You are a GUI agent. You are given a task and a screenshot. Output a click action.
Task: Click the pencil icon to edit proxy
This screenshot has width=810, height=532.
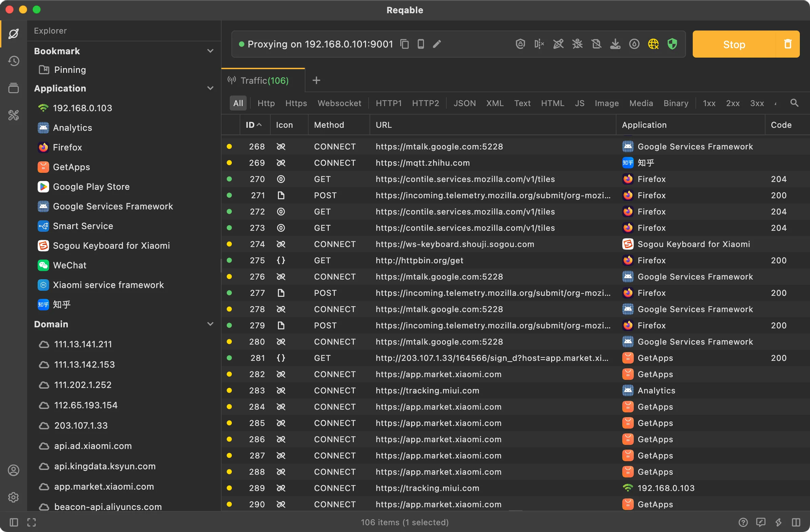click(437, 44)
